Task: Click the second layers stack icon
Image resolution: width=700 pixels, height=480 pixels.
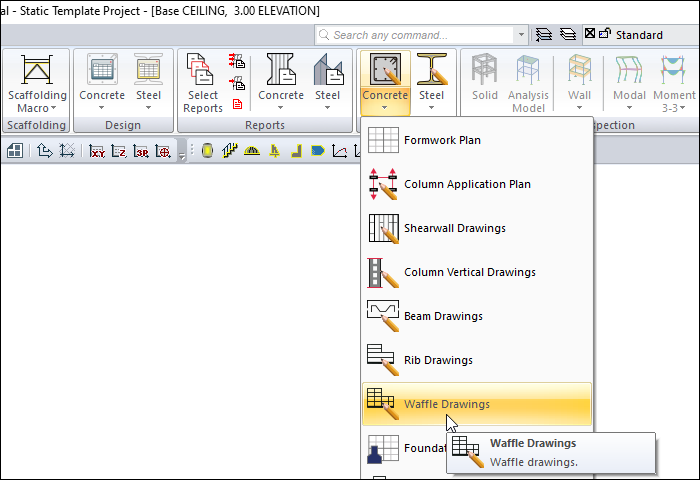Action: click(568, 34)
